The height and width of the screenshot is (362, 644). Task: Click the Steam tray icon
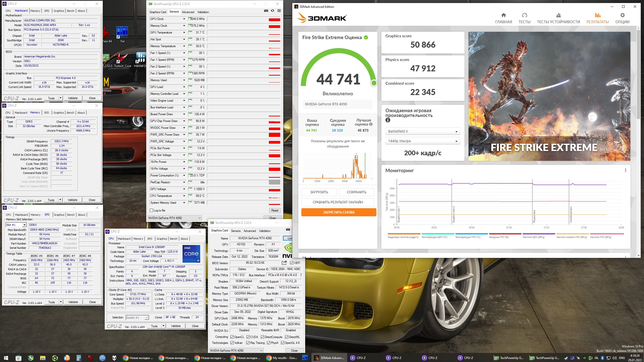[566, 358]
